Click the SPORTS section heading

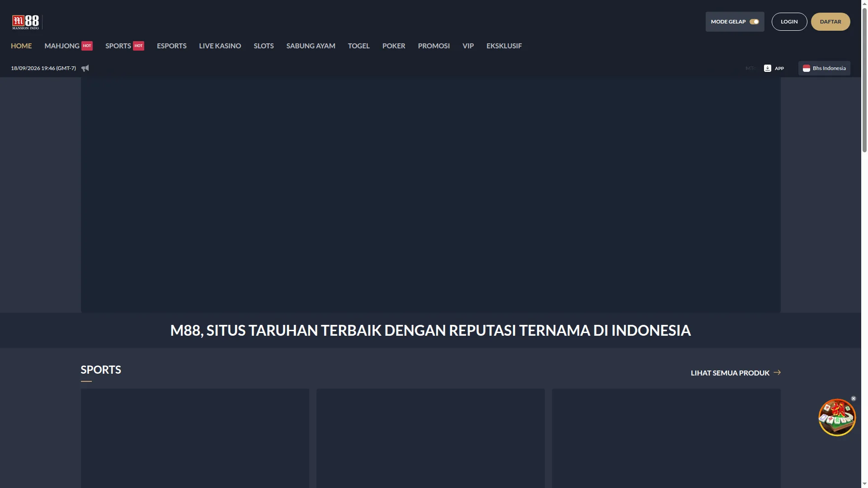click(x=101, y=370)
